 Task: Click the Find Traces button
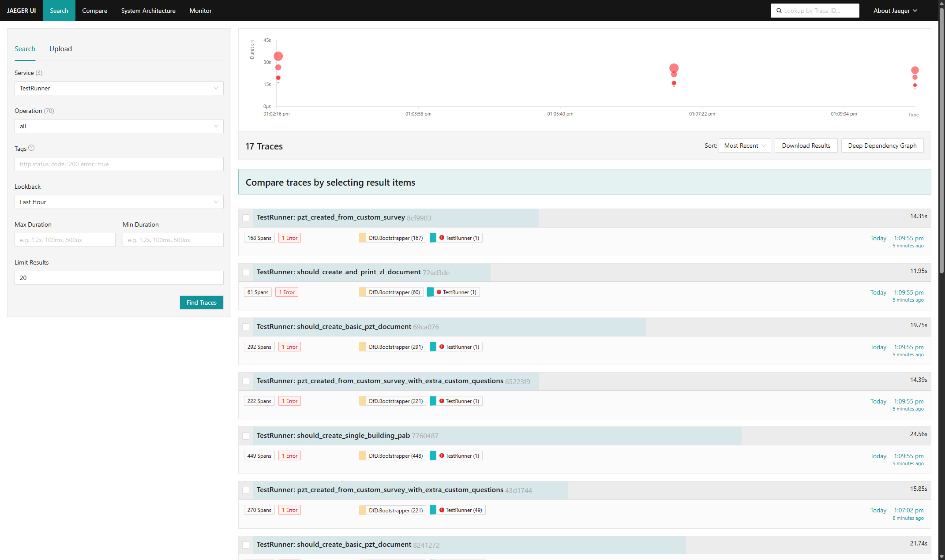(x=202, y=302)
